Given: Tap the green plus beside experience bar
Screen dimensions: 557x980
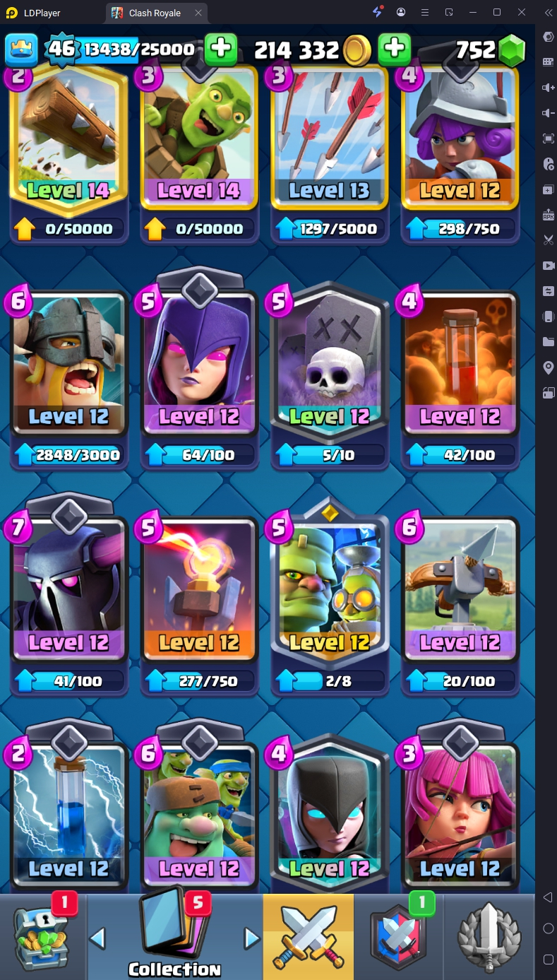Looking at the screenshot, I should point(221,49).
